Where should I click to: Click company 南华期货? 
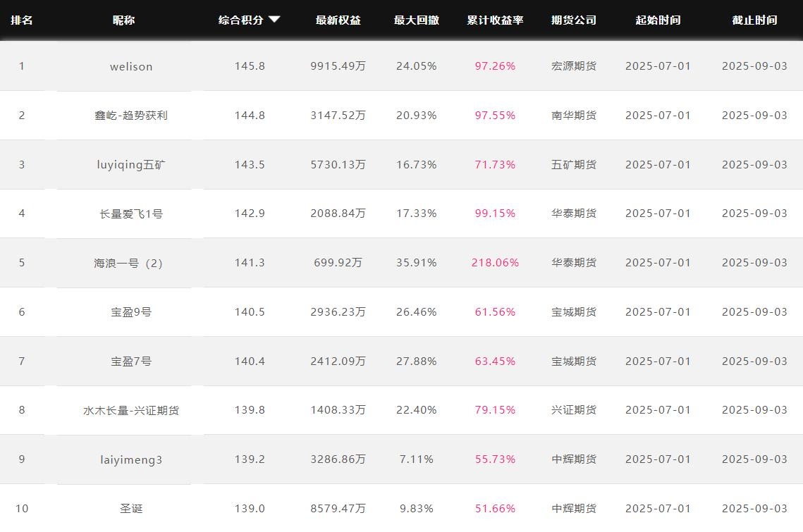click(574, 115)
